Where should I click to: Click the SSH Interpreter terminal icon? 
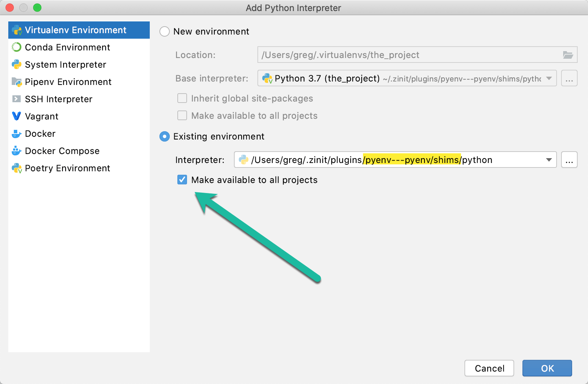tap(17, 99)
